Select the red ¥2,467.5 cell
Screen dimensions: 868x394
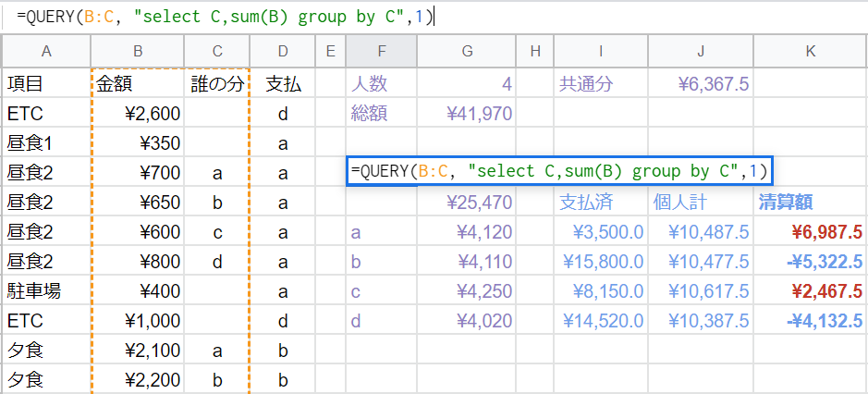(811, 291)
